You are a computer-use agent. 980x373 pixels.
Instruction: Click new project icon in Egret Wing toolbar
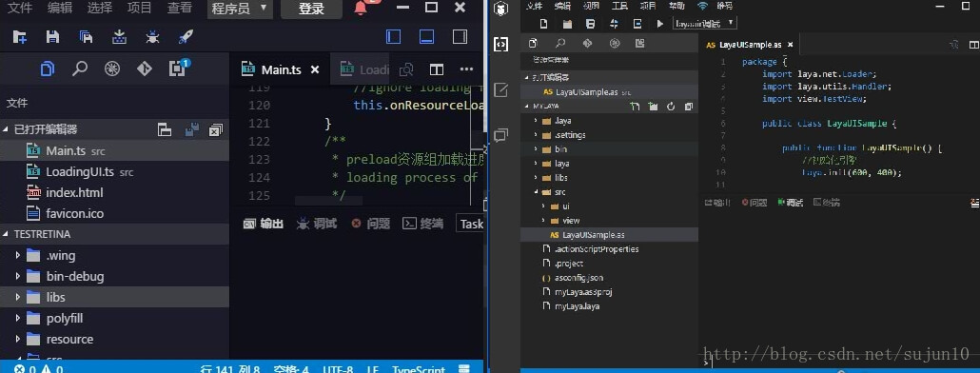point(20,37)
